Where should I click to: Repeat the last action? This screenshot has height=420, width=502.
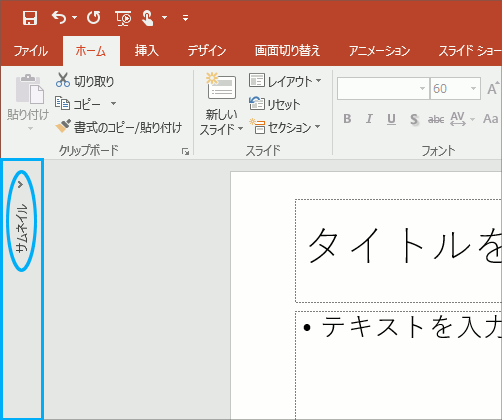[x=94, y=17]
